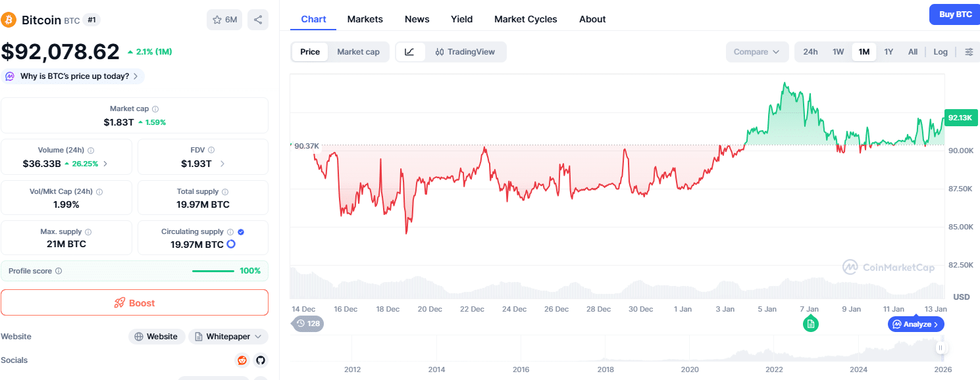Click the Boost button

pos(134,303)
